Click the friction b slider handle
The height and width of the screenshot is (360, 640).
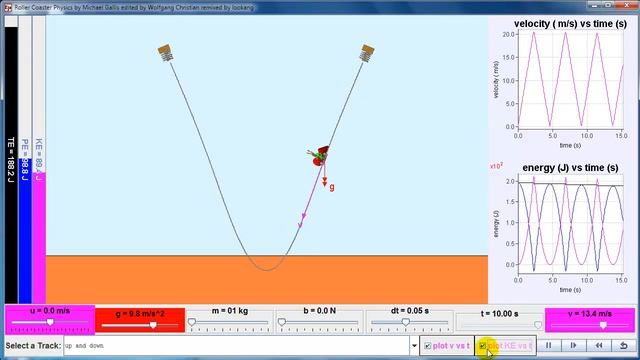click(x=282, y=322)
